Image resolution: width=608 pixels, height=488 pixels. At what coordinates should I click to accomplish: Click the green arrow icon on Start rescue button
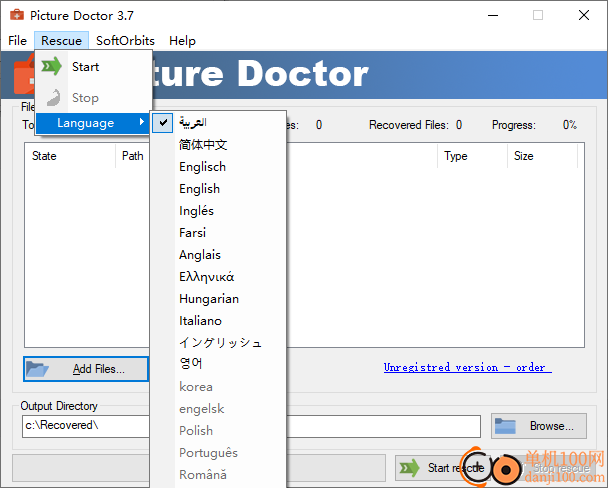click(x=409, y=468)
